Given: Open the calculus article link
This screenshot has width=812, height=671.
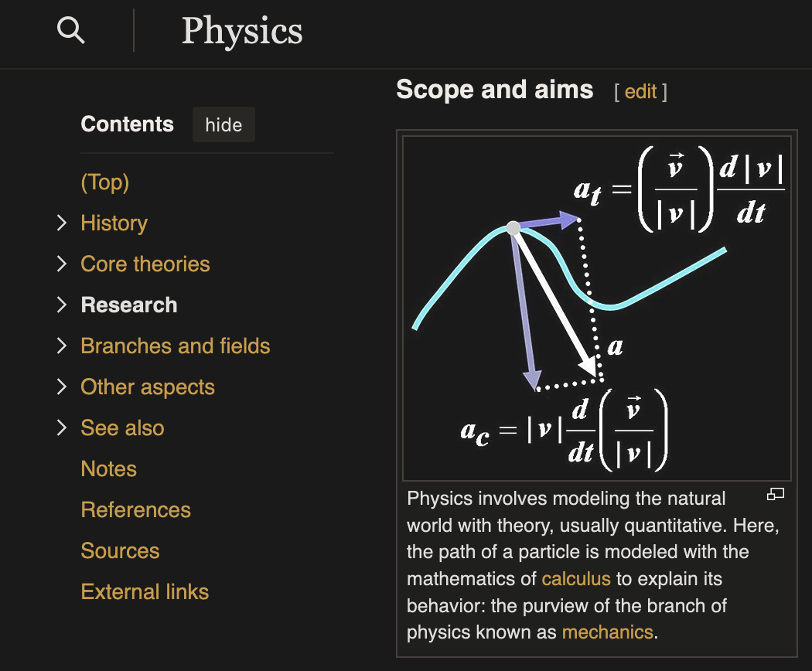Looking at the screenshot, I should point(575,578).
